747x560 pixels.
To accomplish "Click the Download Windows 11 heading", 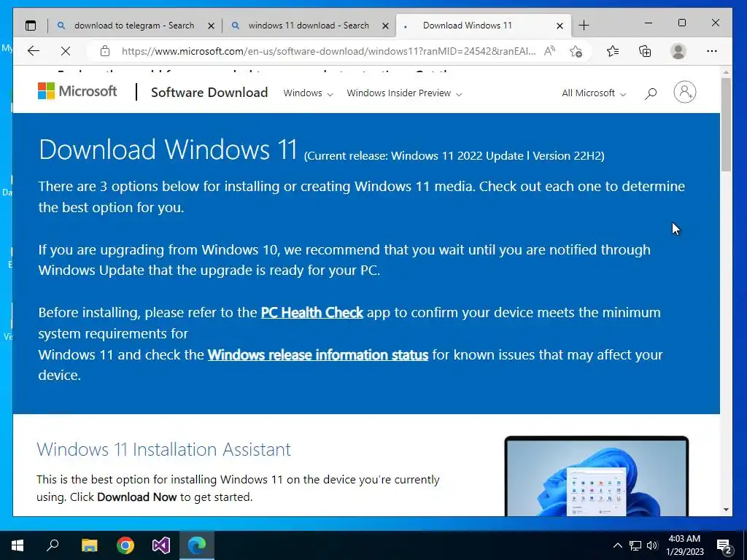I will 168,149.
